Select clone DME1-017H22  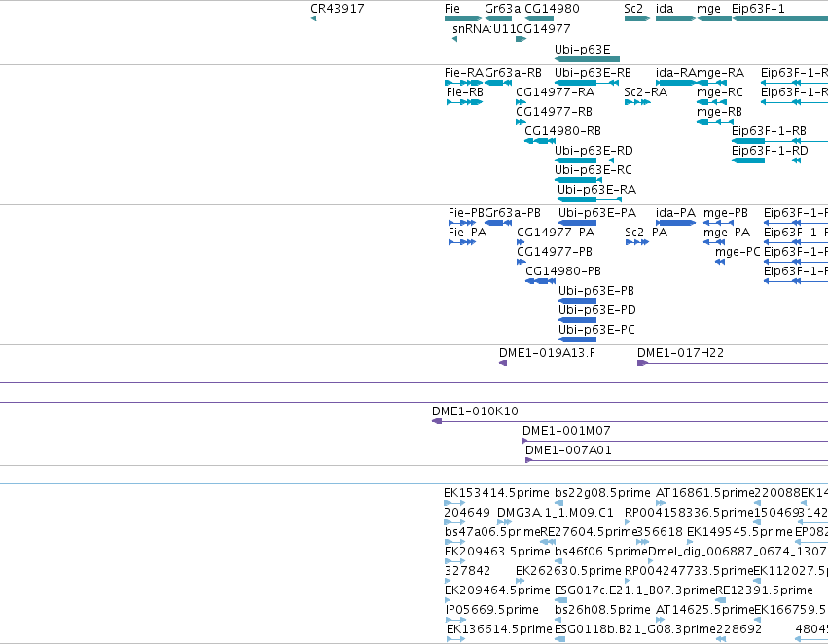pyautogui.click(x=681, y=352)
